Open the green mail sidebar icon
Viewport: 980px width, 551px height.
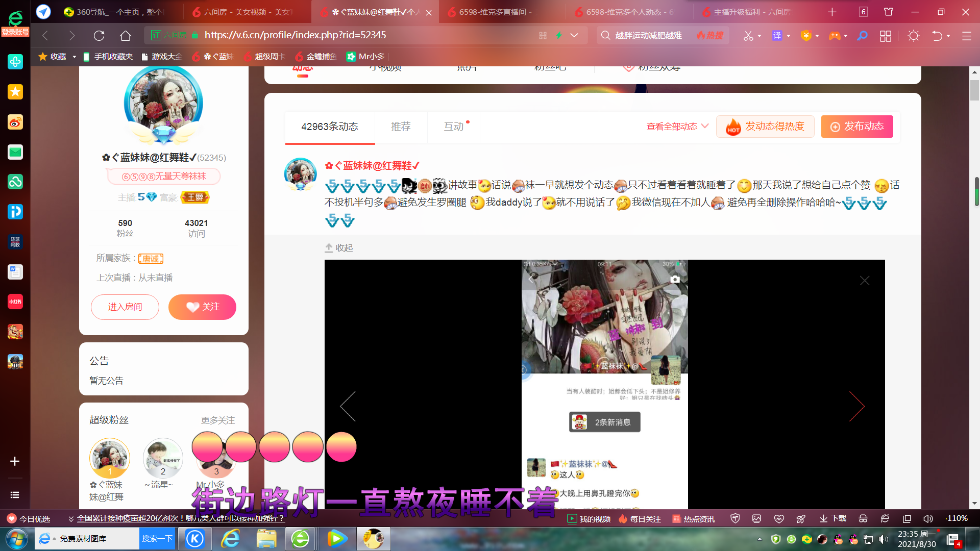click(15, 152)
